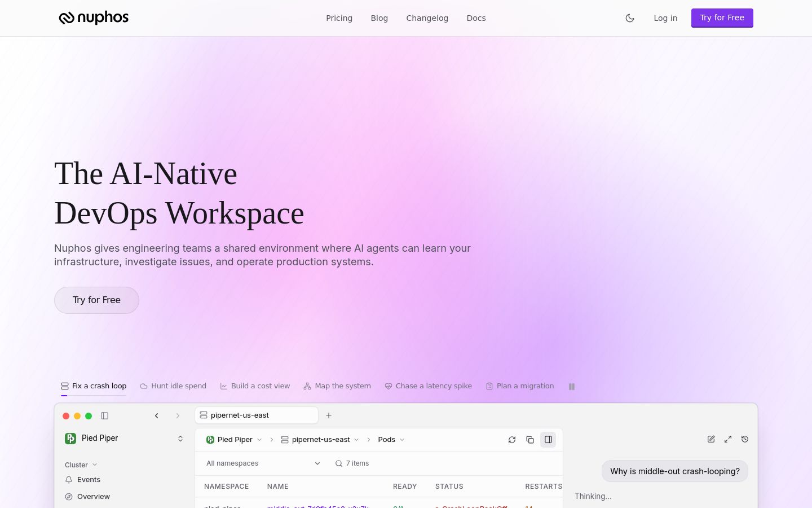This screenshot has width=812, height=508.
Task: Sort by the NAMESPACE column header
Action: (x=226, y=487)
